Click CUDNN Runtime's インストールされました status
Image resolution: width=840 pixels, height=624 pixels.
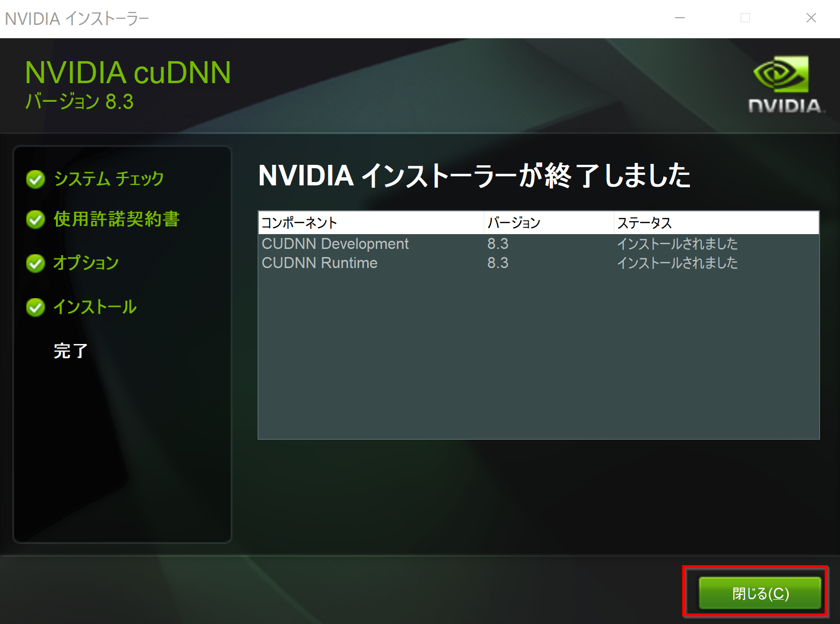[677, 263]
